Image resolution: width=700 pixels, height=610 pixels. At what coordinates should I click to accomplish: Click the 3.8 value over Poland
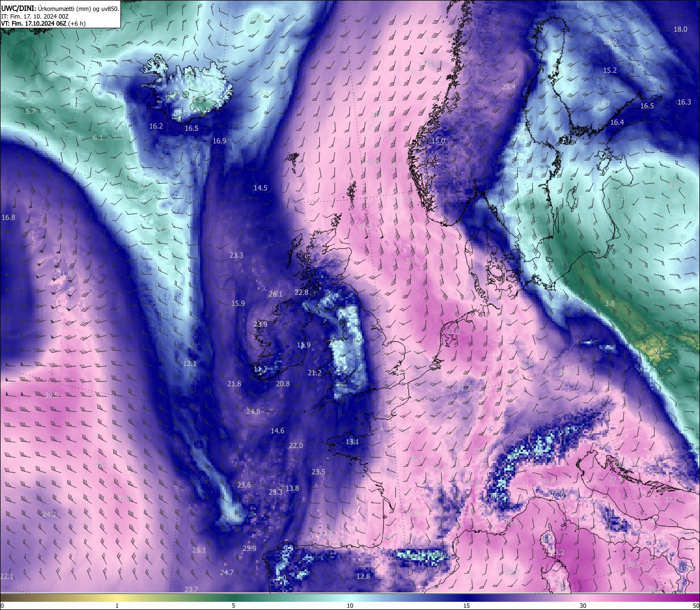(610, 304)
